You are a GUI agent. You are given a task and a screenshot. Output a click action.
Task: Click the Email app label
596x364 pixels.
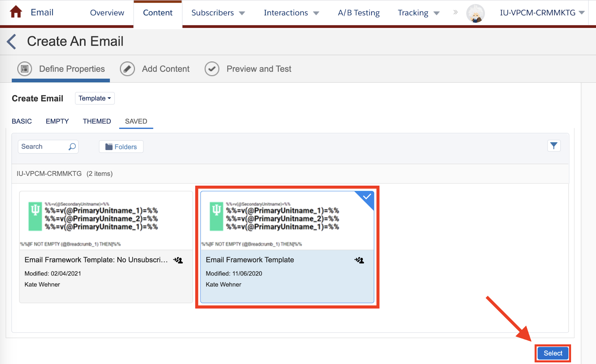[42, 12]
